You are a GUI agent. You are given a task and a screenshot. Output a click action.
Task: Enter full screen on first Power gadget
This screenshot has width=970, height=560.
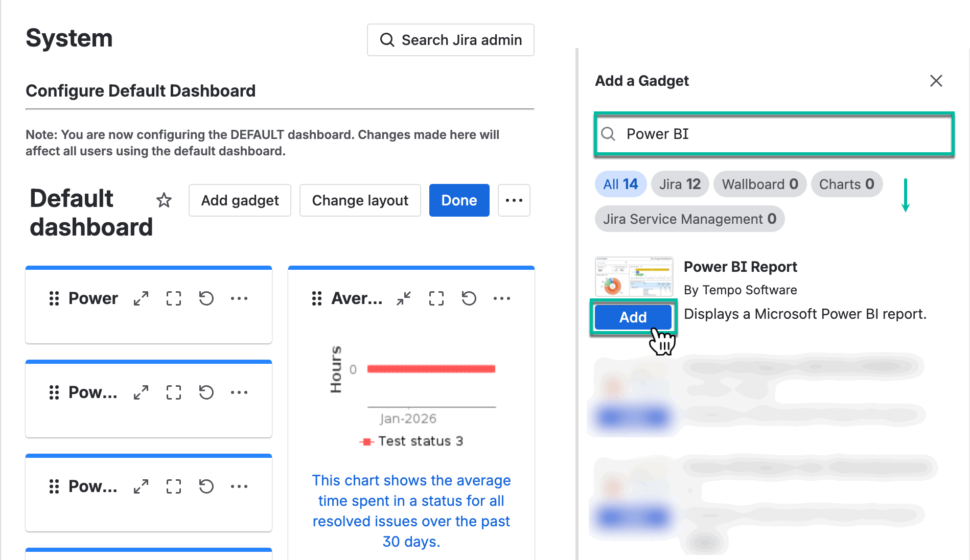(x=174, y=298)
